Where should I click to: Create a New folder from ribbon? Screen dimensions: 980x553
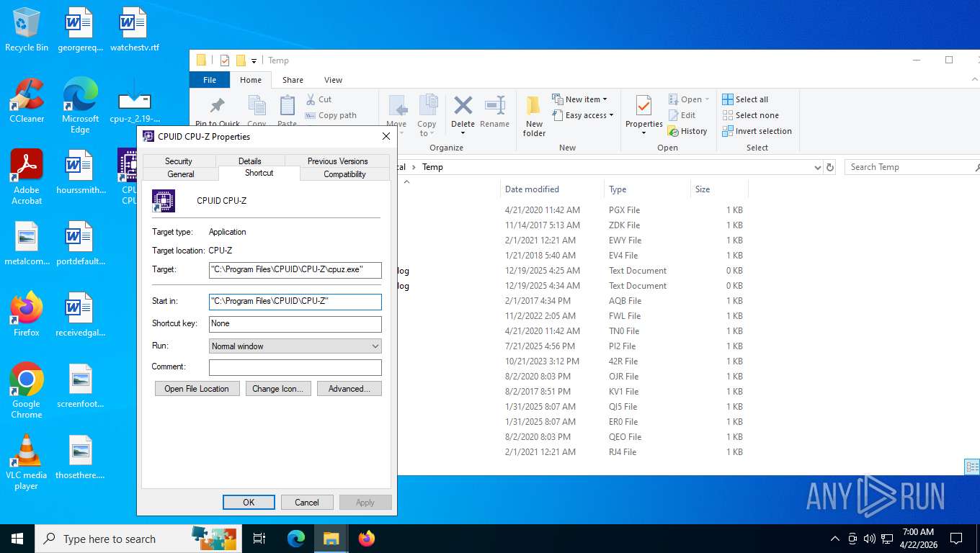click(534, 115)
